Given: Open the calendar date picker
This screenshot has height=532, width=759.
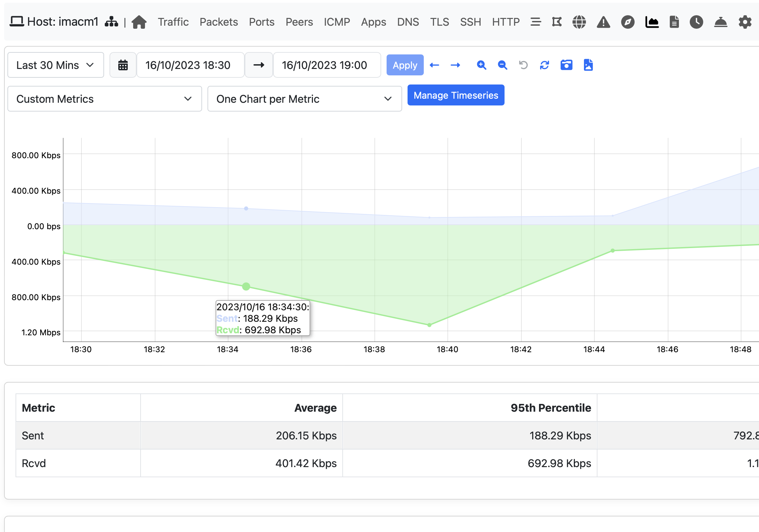Looking at the screenshot, I should (123, 65).
